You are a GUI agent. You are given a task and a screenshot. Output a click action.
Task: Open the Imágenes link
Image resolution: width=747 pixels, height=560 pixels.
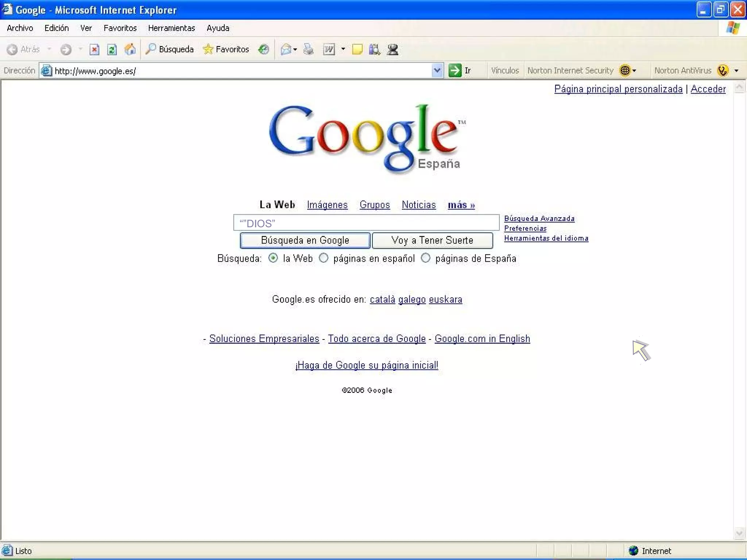point(327,205)
